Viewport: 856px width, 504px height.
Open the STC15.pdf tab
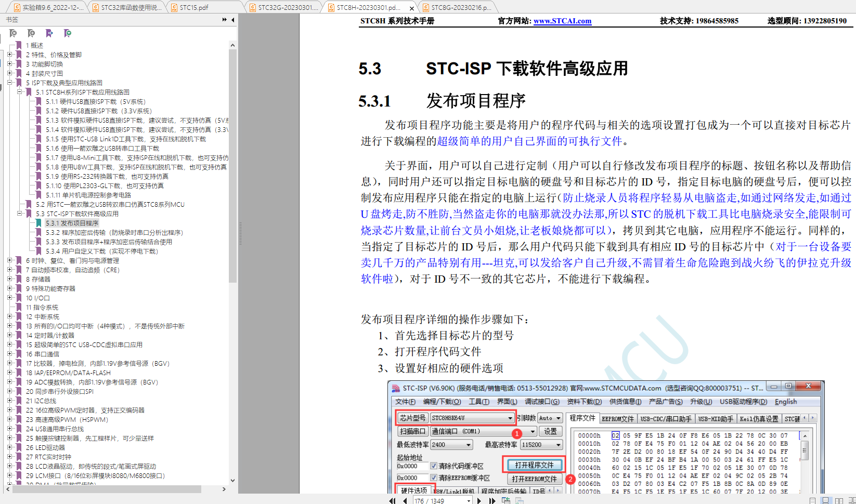pos(204,8)
